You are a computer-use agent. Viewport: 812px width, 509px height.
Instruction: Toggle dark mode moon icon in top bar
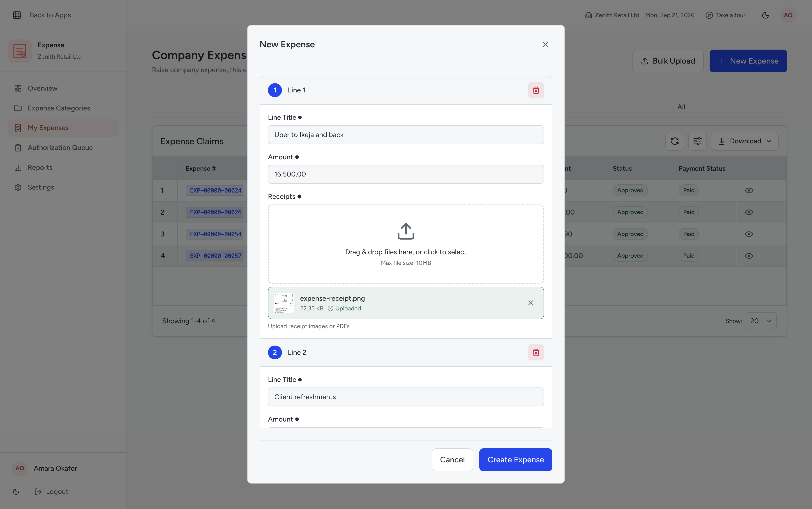pyautogui.click(x=765, y=15)
